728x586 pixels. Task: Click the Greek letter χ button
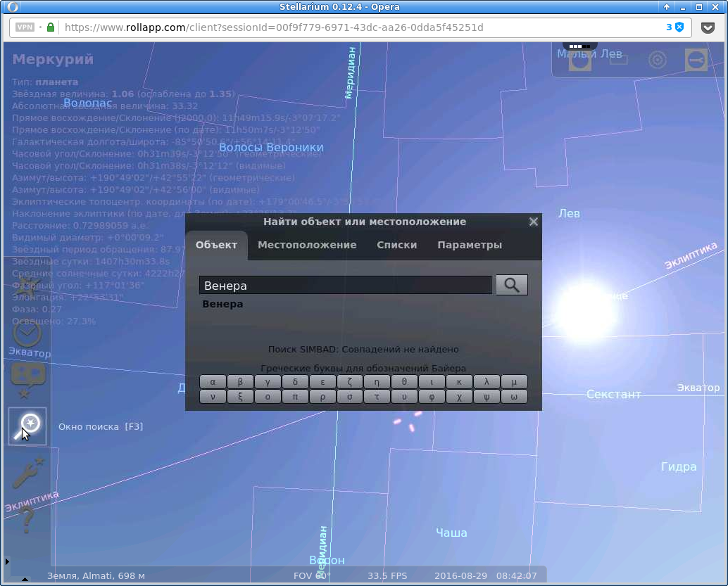click(459, 397)
